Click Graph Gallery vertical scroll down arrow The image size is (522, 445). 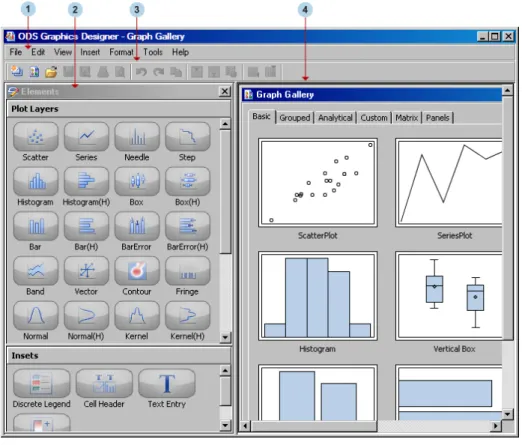[507, 414]
